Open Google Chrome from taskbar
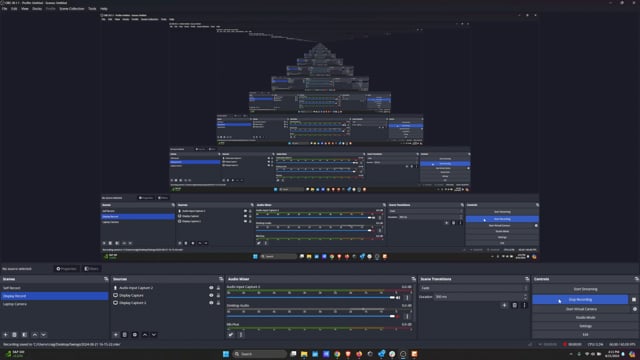 337,354
